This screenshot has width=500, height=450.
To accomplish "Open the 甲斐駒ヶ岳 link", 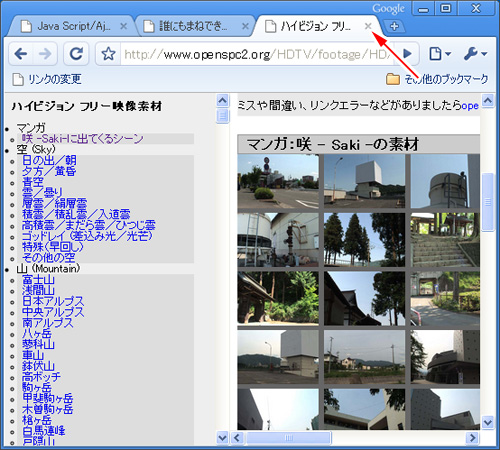I will click(48, 398).
